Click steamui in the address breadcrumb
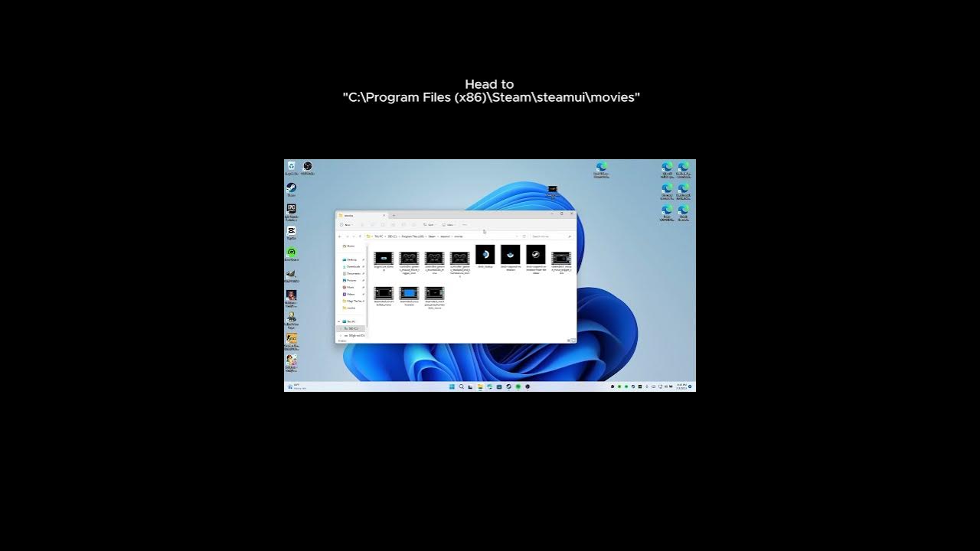The width and height of the screenshot is (980, 551). [x=445, y=236]
